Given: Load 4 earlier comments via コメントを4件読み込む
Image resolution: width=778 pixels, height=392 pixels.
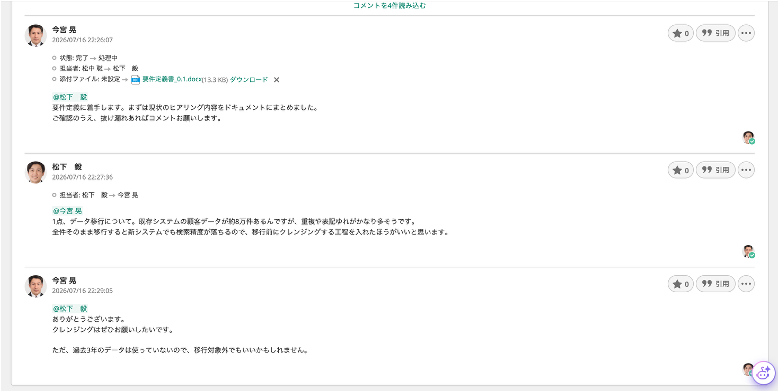Looking at the screenshot, I should click(x=389, y=5).
